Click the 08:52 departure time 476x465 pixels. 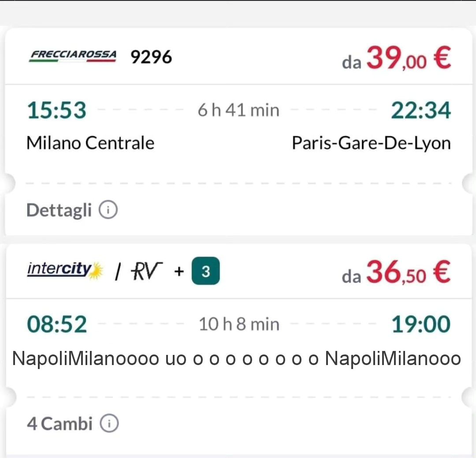tap(57, 325)
